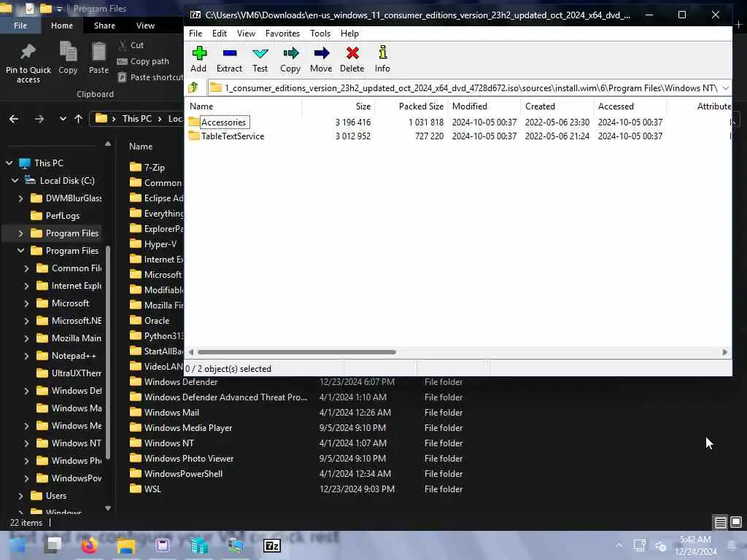
Task: Collapse Local Disk (C:) in tree
Action: pyautogui.click(x=15, y=181)
